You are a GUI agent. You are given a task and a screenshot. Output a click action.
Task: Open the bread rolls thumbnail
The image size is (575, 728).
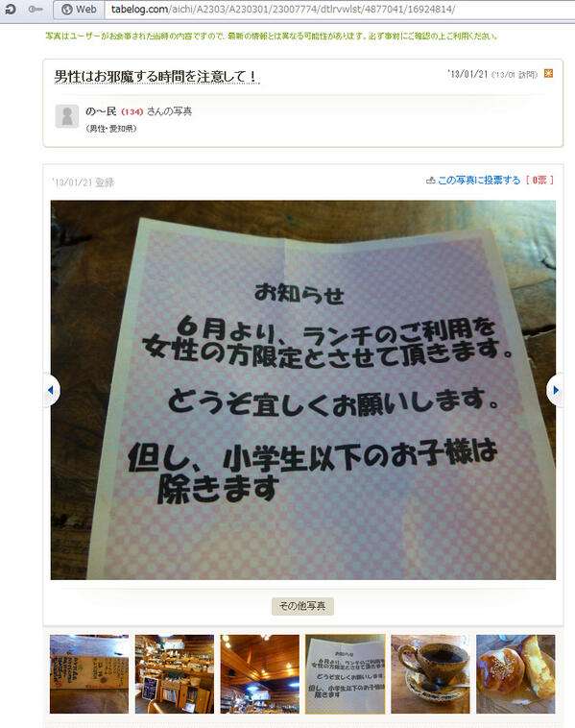tap(515, 673)
